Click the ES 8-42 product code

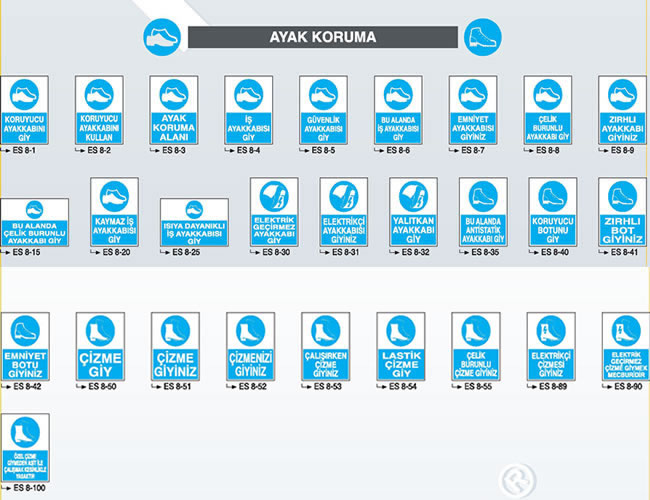click(x=27, y=386)
